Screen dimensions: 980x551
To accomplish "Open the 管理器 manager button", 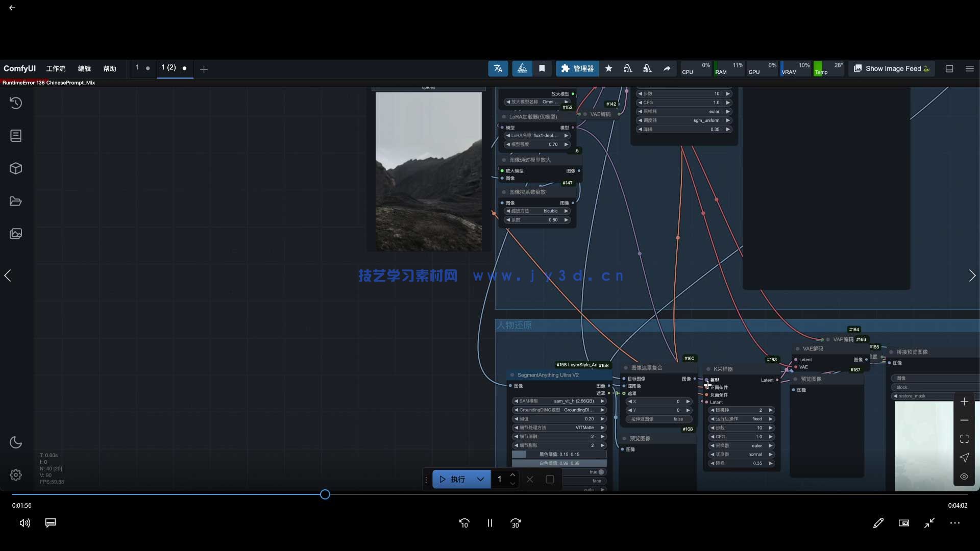I will (577, 68).
